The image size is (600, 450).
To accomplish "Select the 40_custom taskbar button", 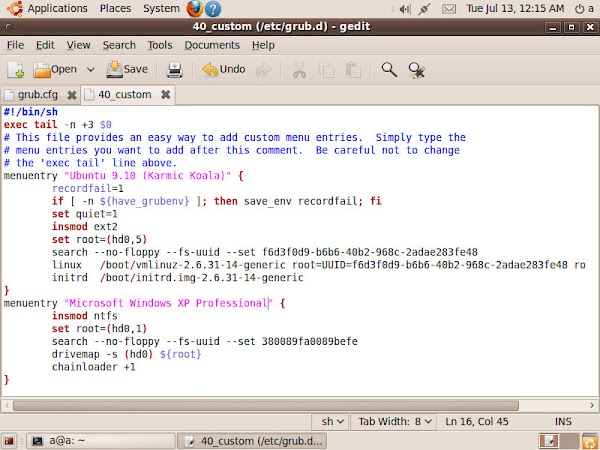I will click(252, 441).
